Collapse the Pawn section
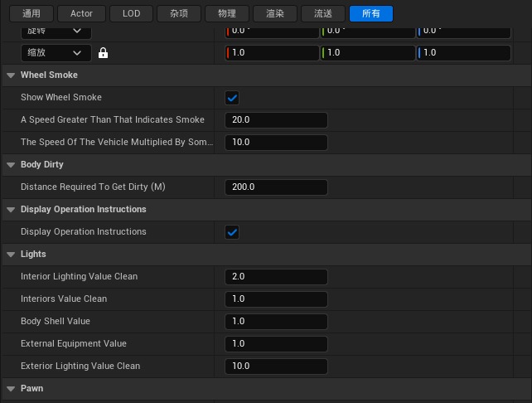Image resolution: width=532 pixels, height=403 pixels. [x=11, y=389]
